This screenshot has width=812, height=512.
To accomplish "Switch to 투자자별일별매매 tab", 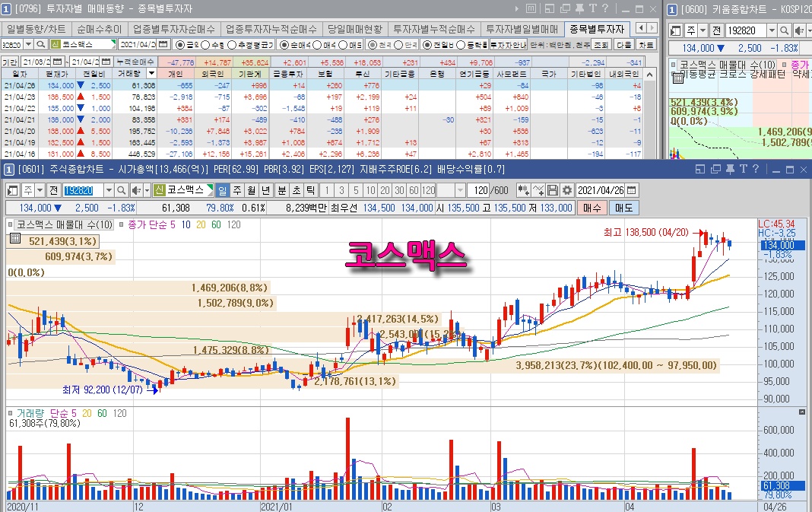I will [522, 29].
